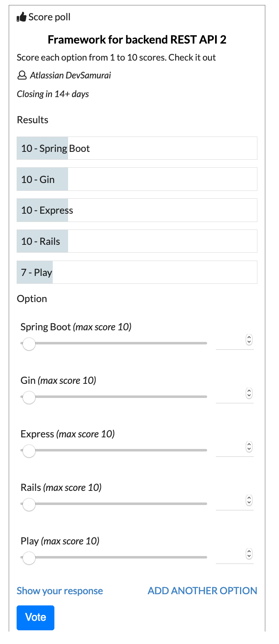This screenshot has width=279, height=644.
Task: Click the Express score stepper arrows
Action: point(249,447)
